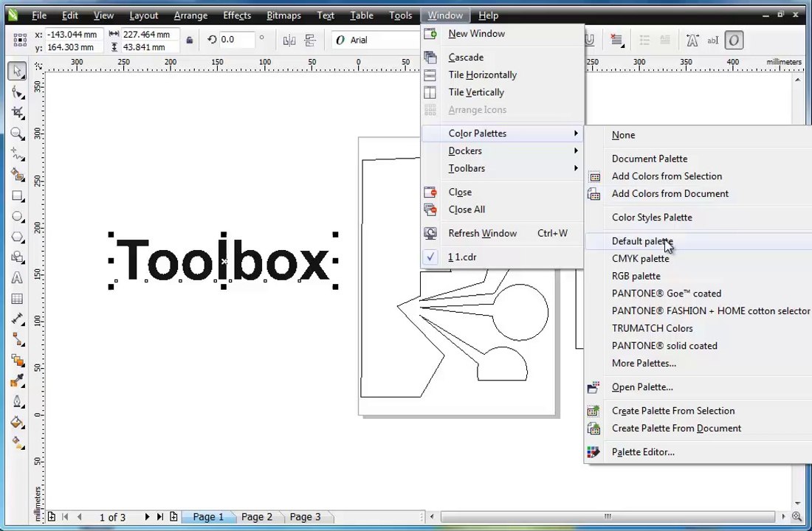Expand the Color Palettes submenu arrow
The width and height of the screenshot is (812, 531).
[576, 133]
